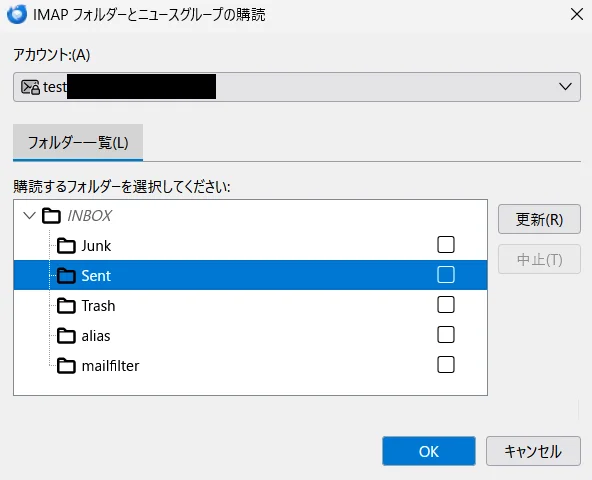Check the alias folder subscription box
This screenshot has height=480, width=592.
pos(446,335)
